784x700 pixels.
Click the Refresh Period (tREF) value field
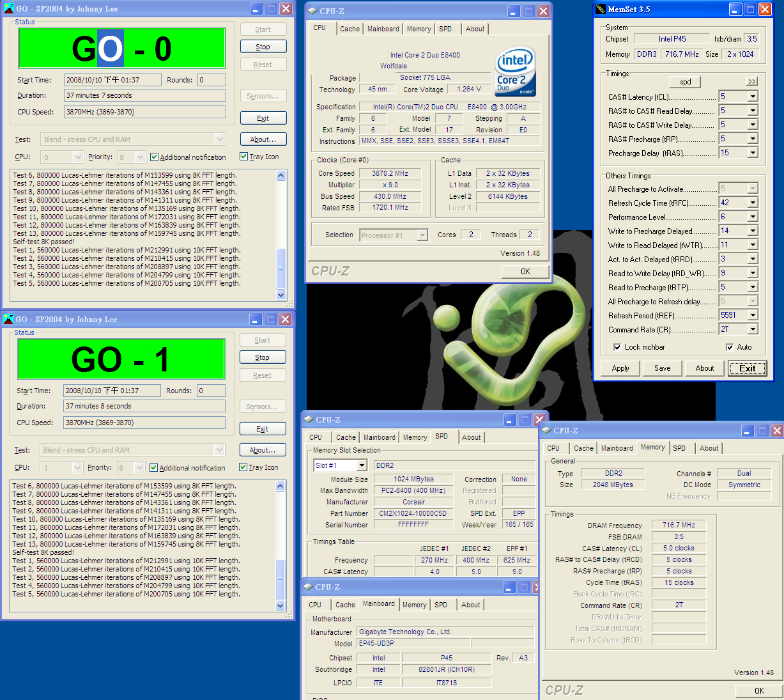pyautogui.click(x=732, y=315)
